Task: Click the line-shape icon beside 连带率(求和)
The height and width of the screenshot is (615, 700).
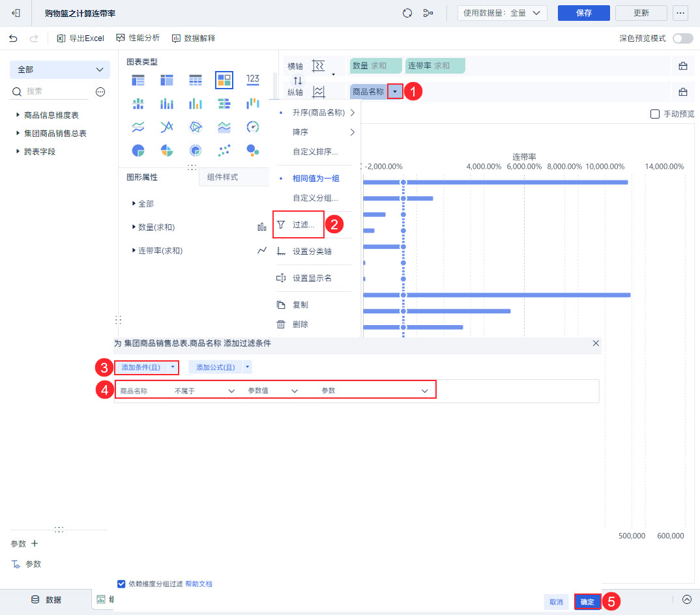Action: [x=262, y=250]
